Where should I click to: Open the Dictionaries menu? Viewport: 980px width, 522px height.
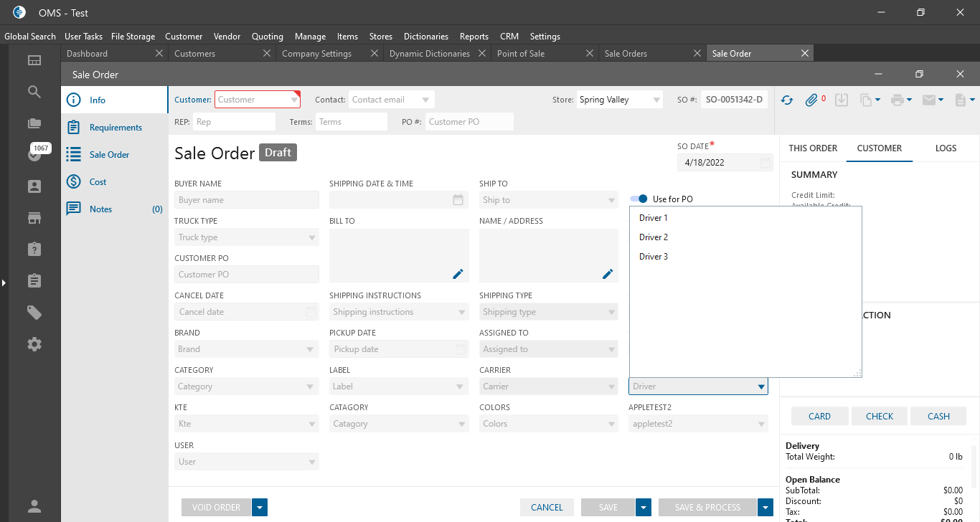point(425,37)
